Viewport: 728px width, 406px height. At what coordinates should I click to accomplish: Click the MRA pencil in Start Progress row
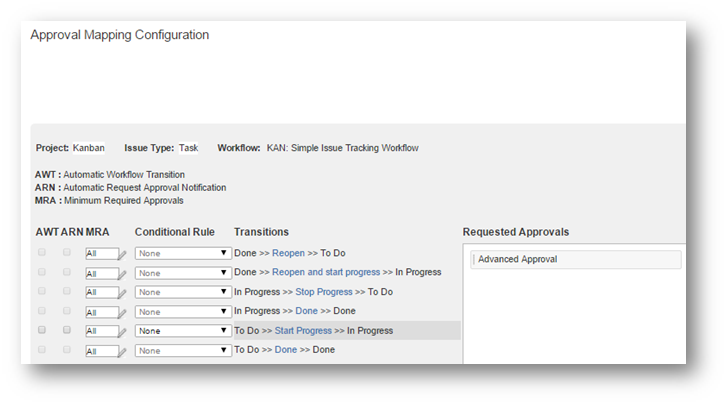[123, 331]
